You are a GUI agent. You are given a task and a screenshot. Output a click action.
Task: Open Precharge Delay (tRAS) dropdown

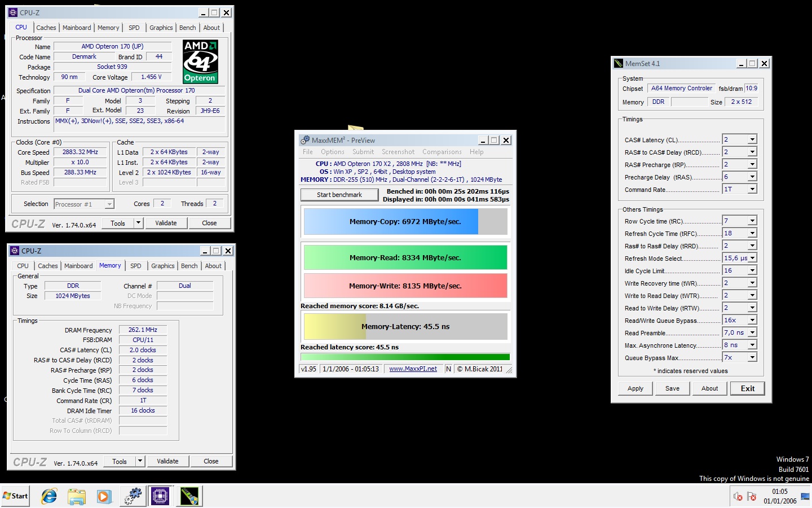click(x=752, y=177)
